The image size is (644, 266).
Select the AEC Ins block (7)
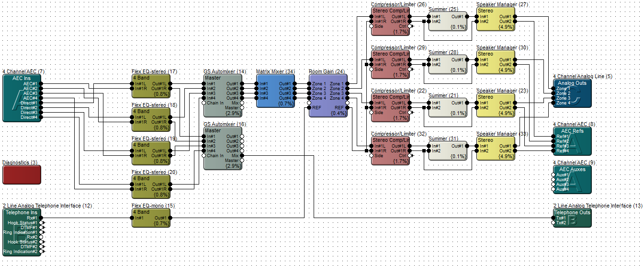point(22,98)
